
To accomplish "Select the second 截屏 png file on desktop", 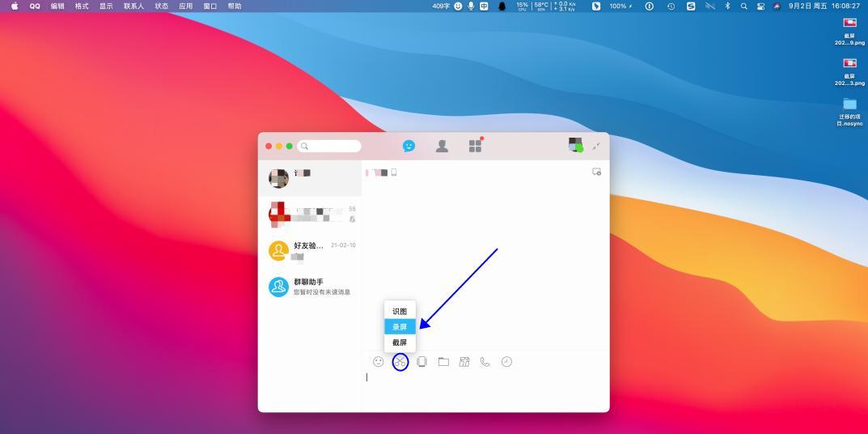I will click(x=849, y=71).
